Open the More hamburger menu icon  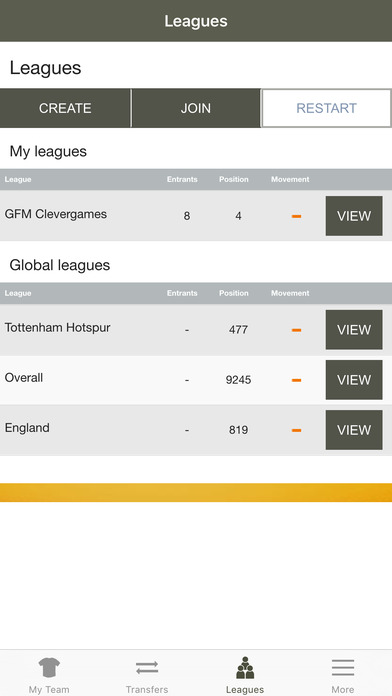pos(343,668)
